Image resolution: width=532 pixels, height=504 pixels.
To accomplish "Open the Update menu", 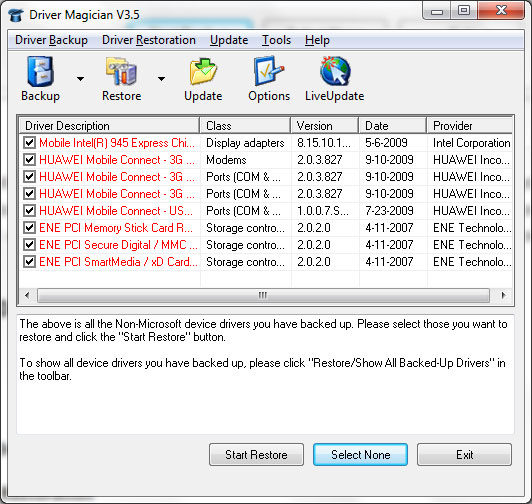I will click(x=229, y=40).
